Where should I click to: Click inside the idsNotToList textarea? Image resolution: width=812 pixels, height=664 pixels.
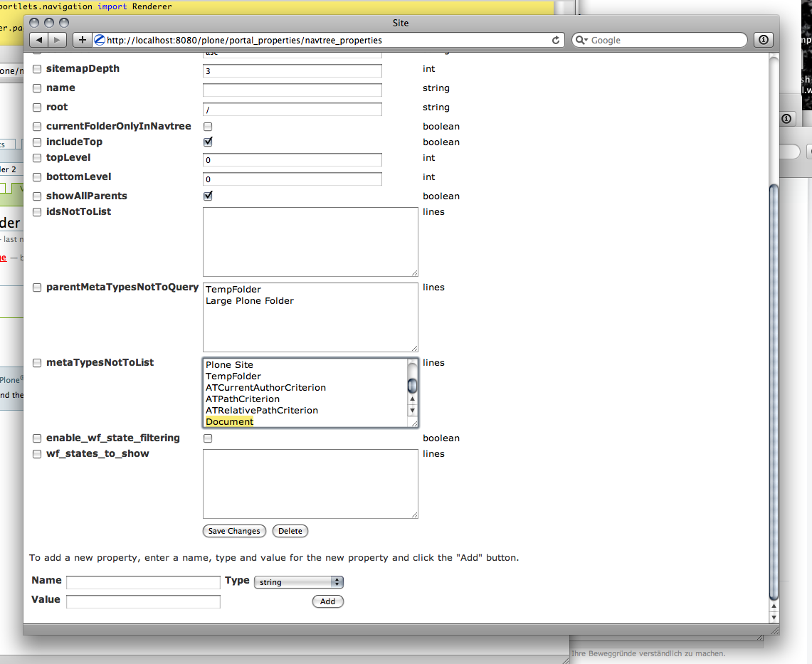(310, 242)
